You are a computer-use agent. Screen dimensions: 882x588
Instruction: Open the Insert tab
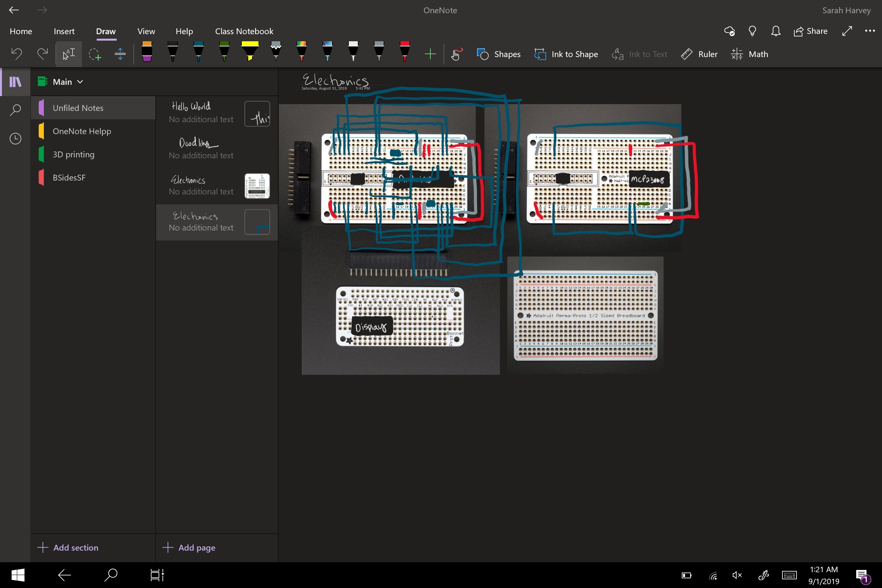pos(64,31)
